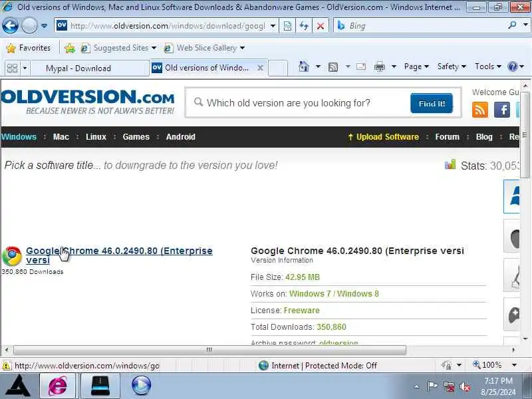The height and width of the screenshot is (399, 532).
Task: Click the Mac category sidebar icon
Action: coord(513,236)
